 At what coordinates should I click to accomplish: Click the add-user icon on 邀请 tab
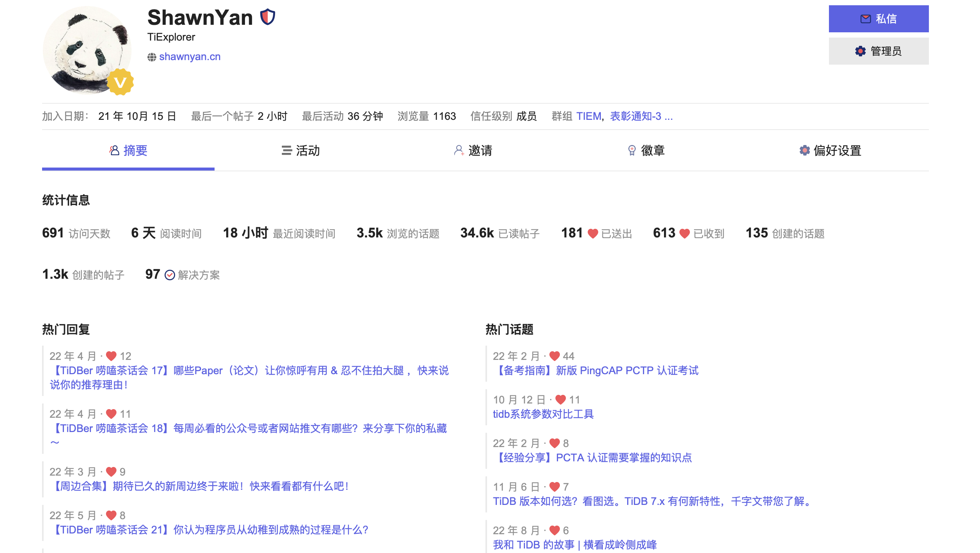coord(459,150)
